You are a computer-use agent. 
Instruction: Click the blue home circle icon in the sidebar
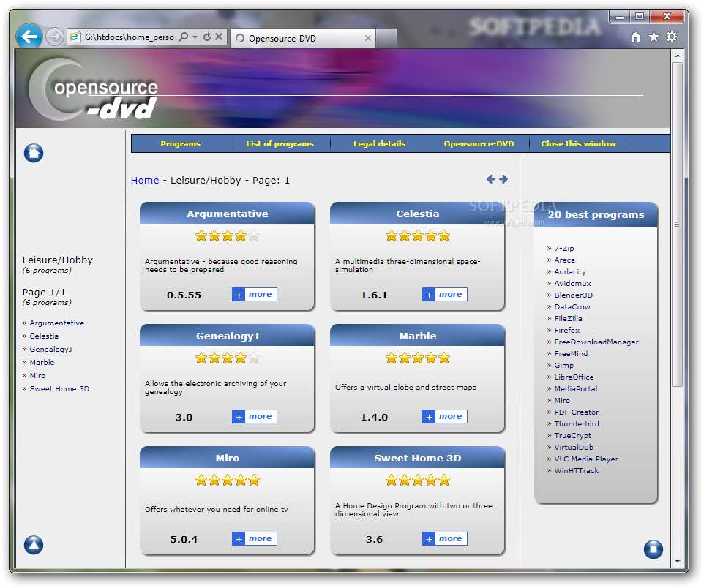(x=34, y=153)
